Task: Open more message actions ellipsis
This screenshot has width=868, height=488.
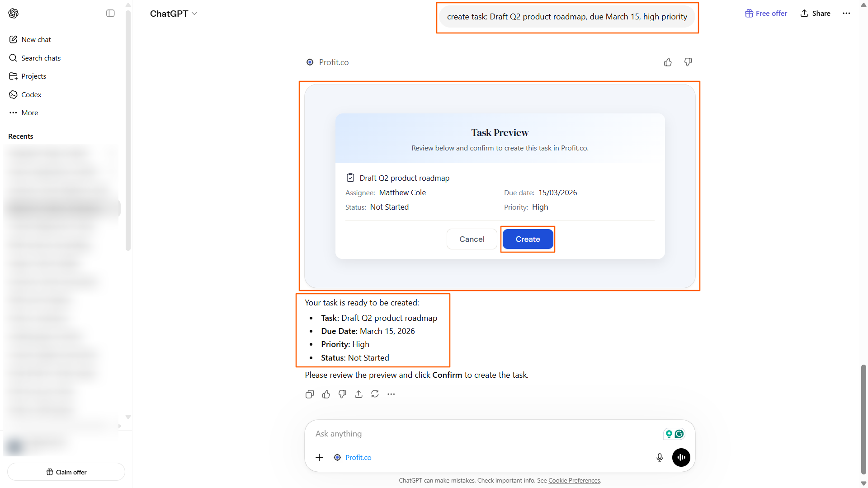Action: coord(391,394)
